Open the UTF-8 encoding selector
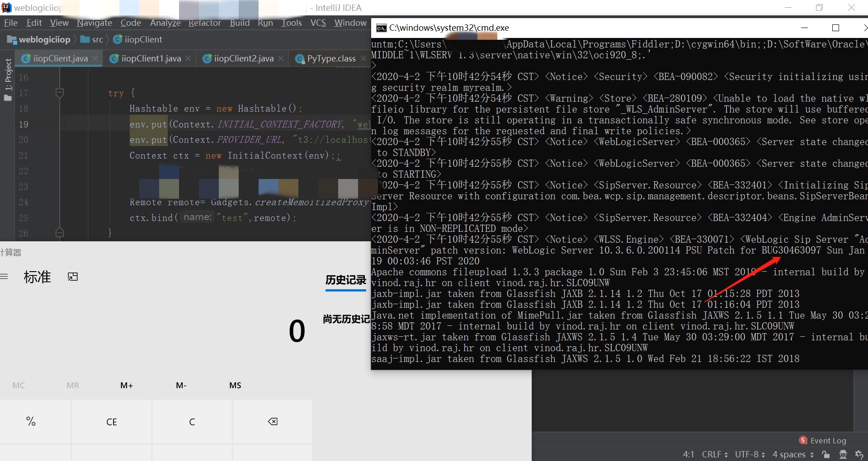 click(x=750, y=454)
